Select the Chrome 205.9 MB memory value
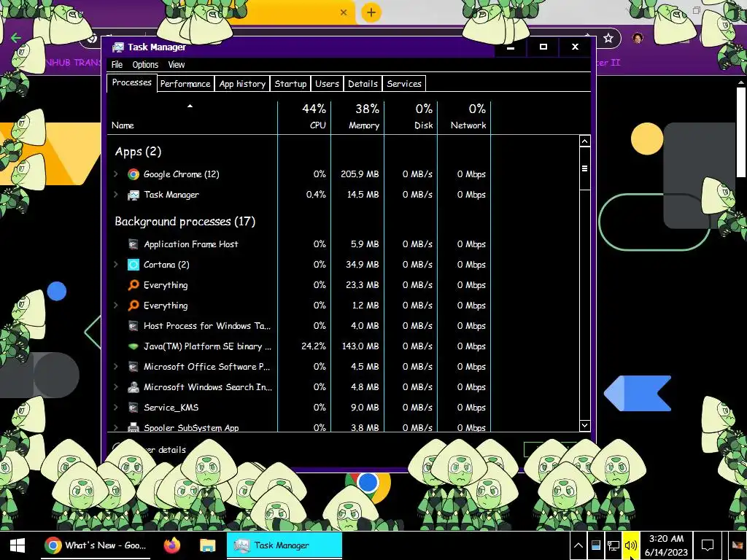Image resolution: width=747 pixels, height=560 pixels. (x=360, y=174)
